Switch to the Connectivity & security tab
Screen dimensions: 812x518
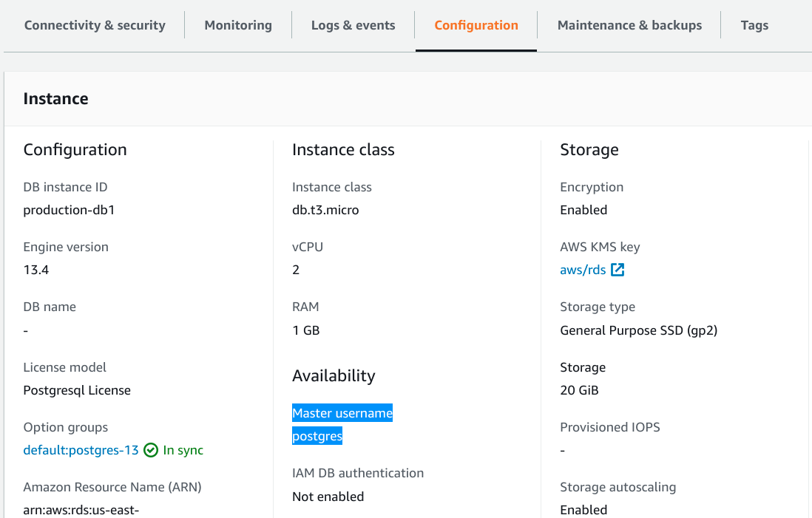click(x=95, y=25)
